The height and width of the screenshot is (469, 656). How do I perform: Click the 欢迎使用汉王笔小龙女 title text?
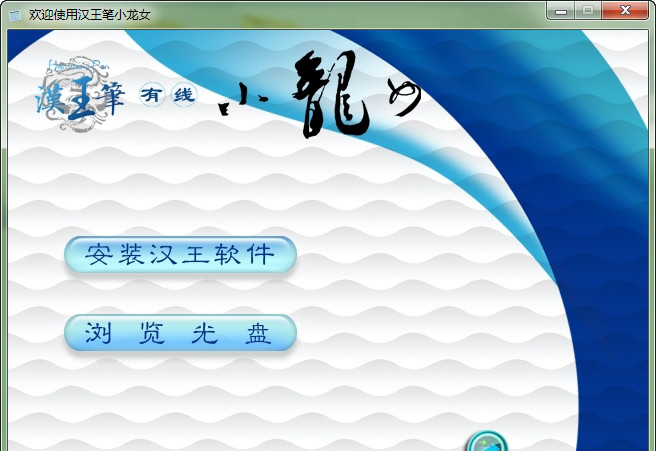[x=89, y=15]
